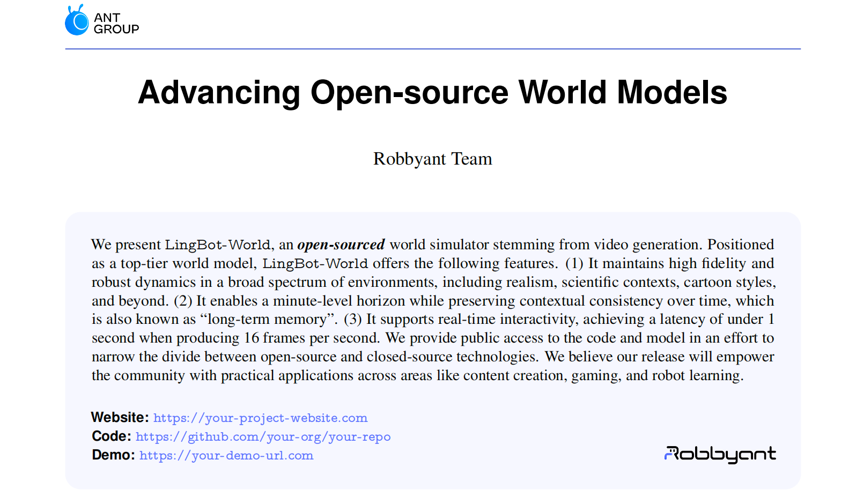Click the 'Code:' label
The height and width of the screenshot is (504, 856).
111,436
